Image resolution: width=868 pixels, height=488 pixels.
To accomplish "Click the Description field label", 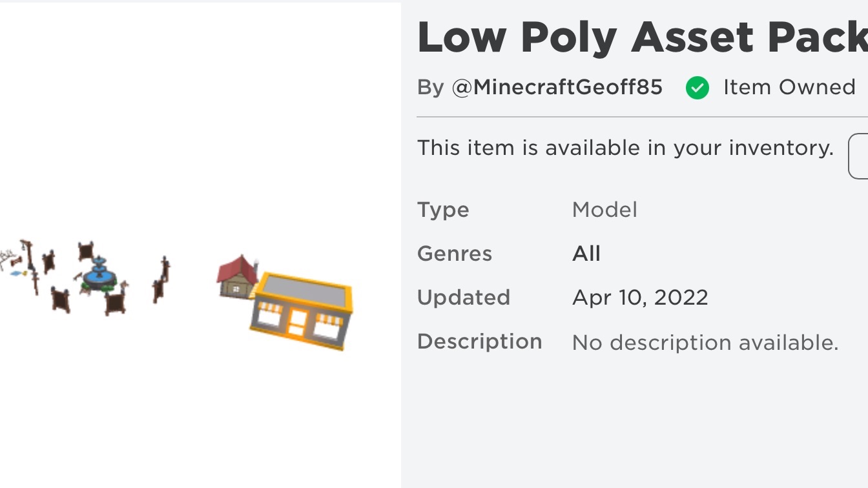I will click(479, 341).
